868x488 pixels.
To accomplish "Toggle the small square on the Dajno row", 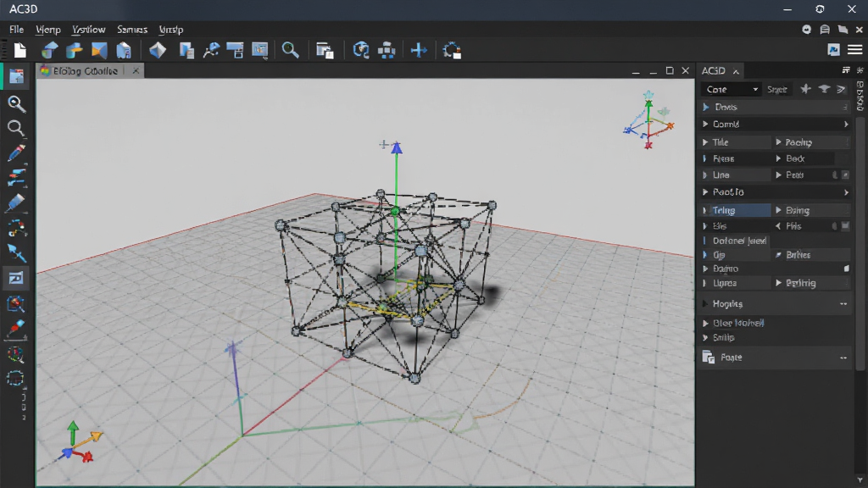I will (847, 269).
